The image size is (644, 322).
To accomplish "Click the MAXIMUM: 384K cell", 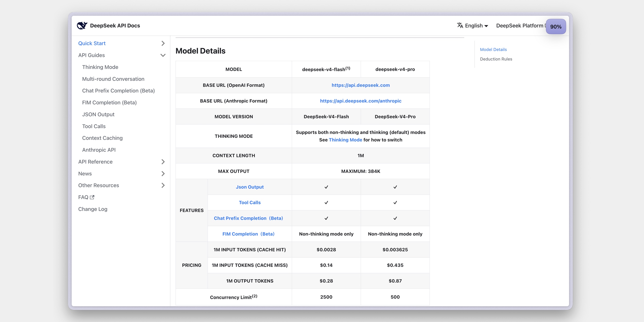I will tap(361, 171).
